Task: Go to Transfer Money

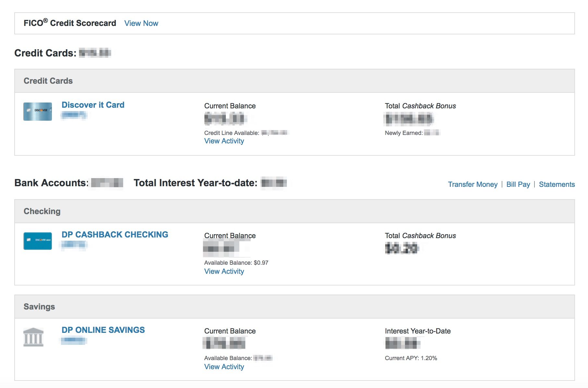Action: 472,184
